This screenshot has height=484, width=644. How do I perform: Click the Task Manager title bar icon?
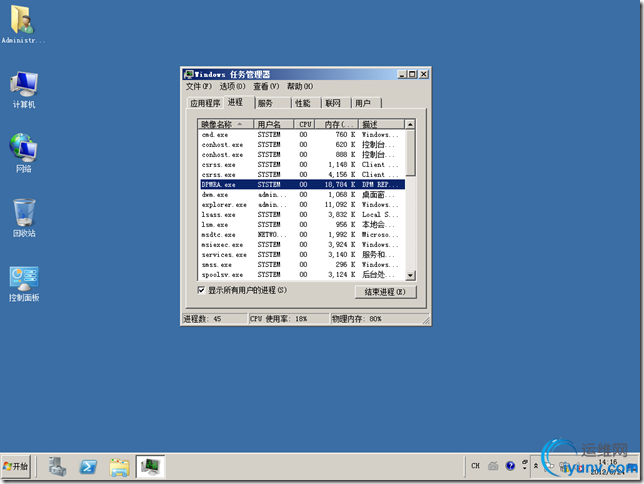pyautogui.click(x=189, y=74)
